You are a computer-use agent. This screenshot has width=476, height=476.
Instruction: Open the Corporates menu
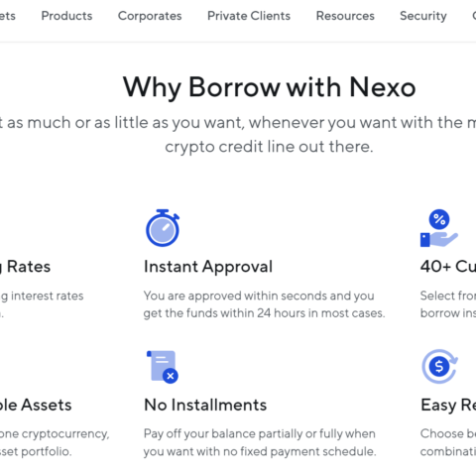150,16
